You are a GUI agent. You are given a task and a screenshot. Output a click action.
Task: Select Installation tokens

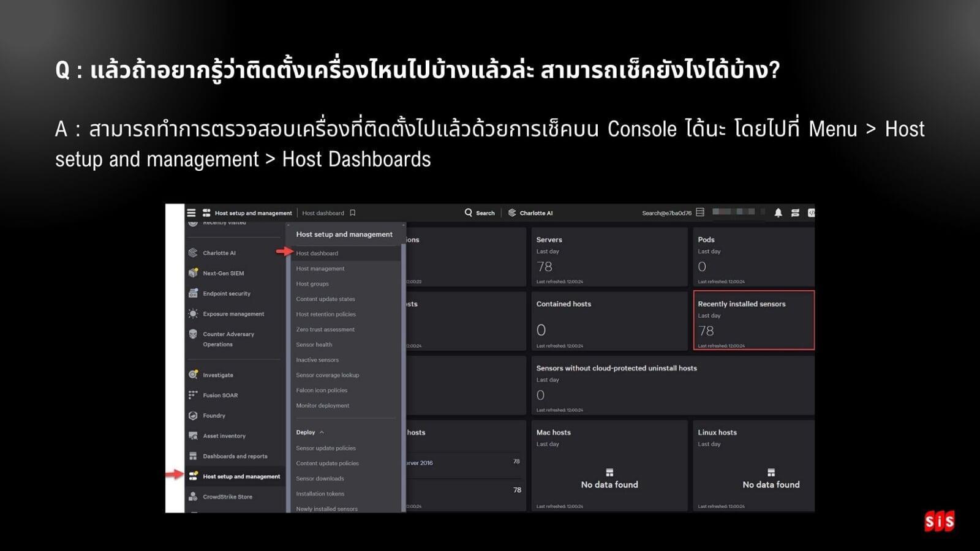point(320,494)
